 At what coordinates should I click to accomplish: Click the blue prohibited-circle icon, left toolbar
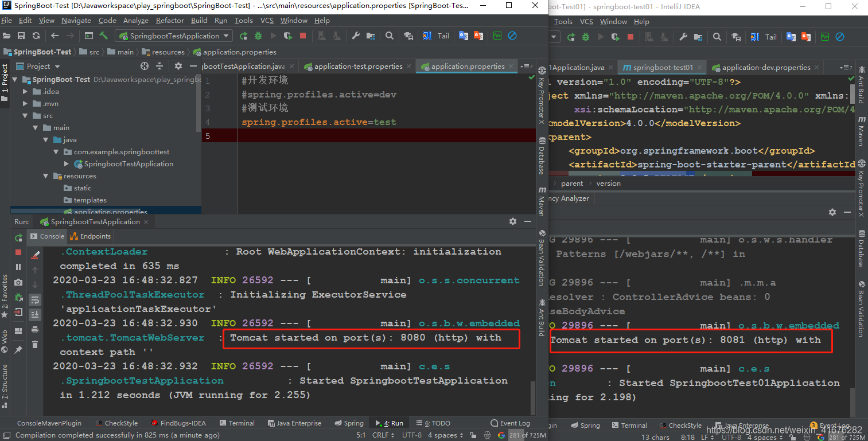coord(512,36)
